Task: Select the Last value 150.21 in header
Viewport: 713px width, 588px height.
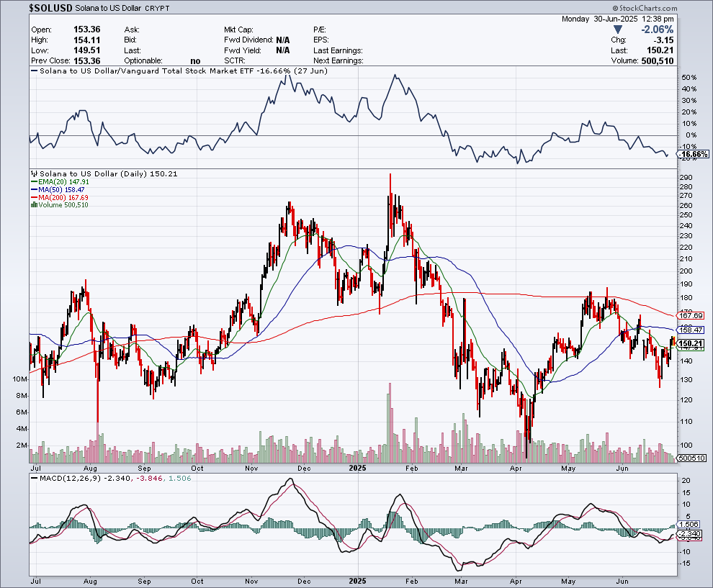Action: [x=660, y=50]
